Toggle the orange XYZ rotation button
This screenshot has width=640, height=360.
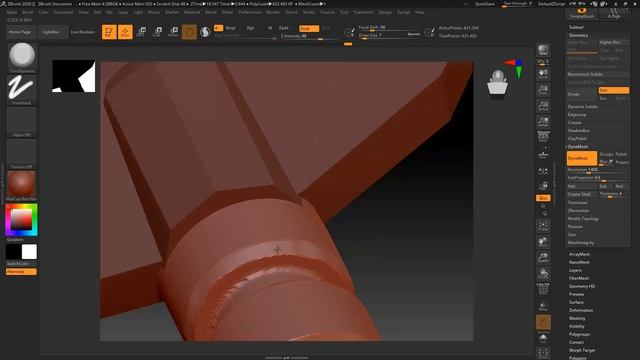coord(543,198)
